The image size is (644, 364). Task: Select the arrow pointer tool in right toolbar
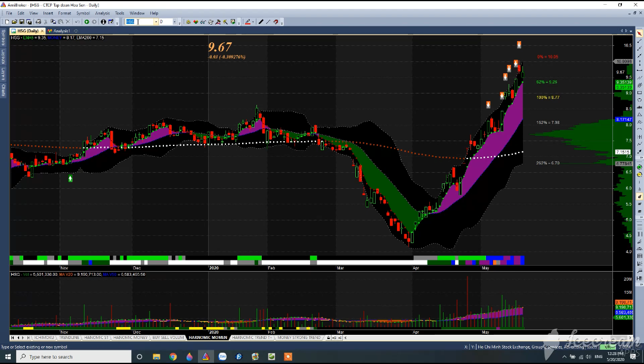tap(639, 33)
